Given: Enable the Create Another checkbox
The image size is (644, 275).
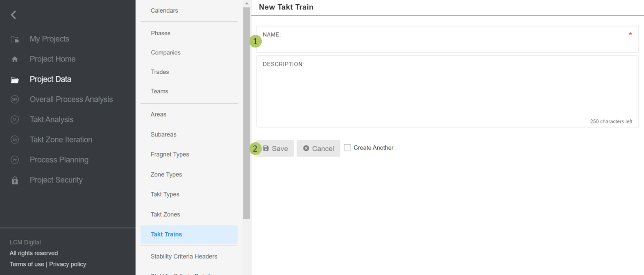Looking at the screenshot, I should [347, 148].
